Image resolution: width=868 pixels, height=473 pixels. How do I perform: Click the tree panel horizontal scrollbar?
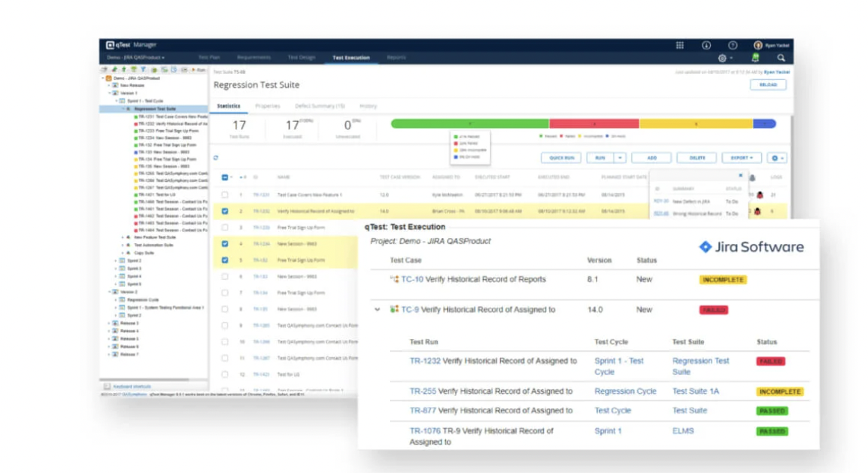pyautogui.click(x=145, y=380)
